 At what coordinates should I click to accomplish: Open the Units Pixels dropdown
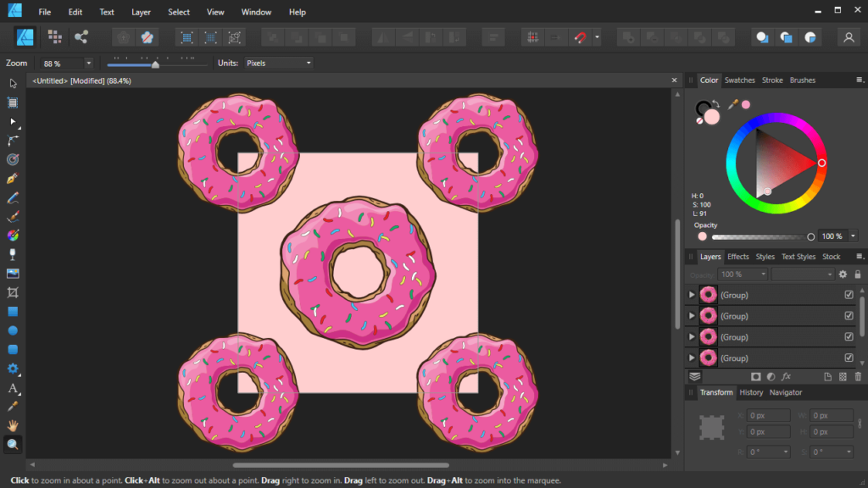coord(278,63)
